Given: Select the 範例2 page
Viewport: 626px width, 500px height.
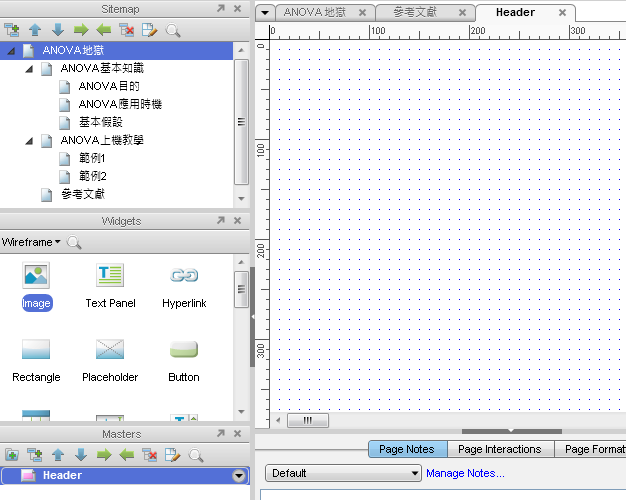Looking at the screenshot, I should (x=92, y=176).
